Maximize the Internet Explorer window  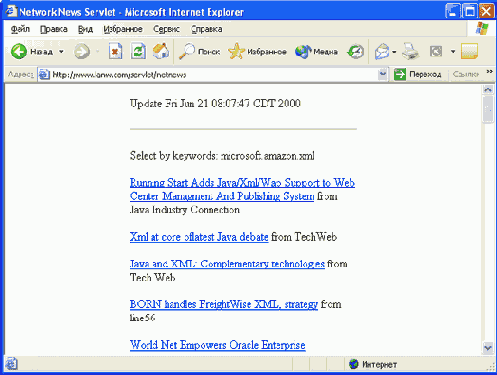(469, 11)
